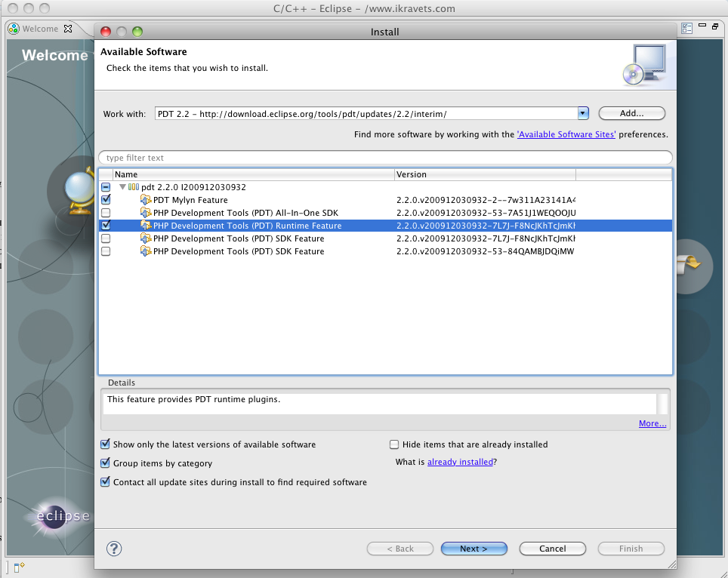The width and height of the screenshot is (728, 578).
Task: Click the globe Overview icon on Welcome page
Action: (80, 192)
